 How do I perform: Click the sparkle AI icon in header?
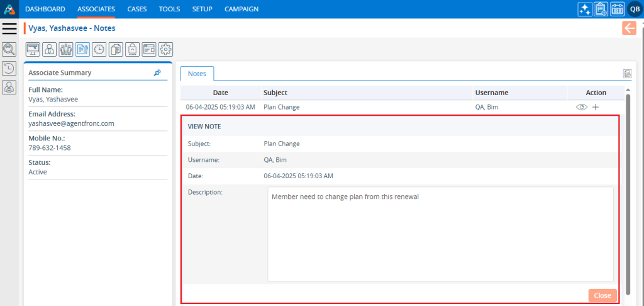coord(584,9)
